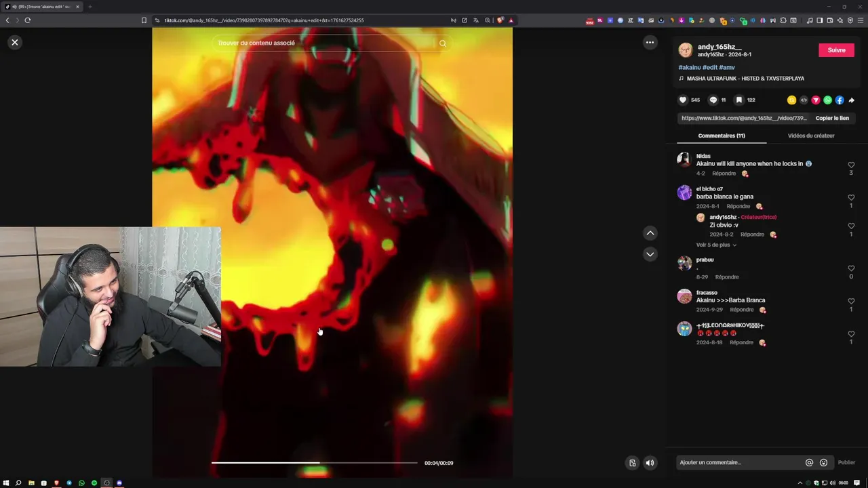Image resolution: width=868 pixels, height=488 pixels.
Task: Open emoji picker in comment box
Action: (823, 462)
